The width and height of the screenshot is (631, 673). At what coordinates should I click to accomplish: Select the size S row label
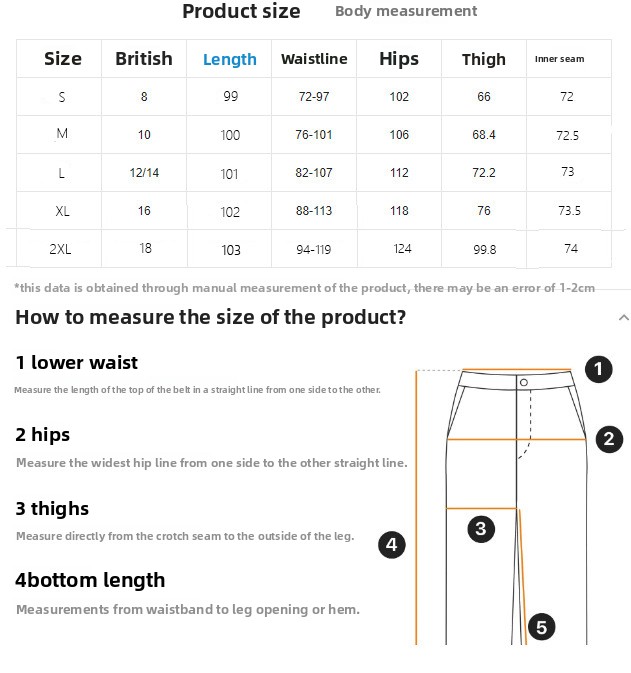[x=62, y=97]
